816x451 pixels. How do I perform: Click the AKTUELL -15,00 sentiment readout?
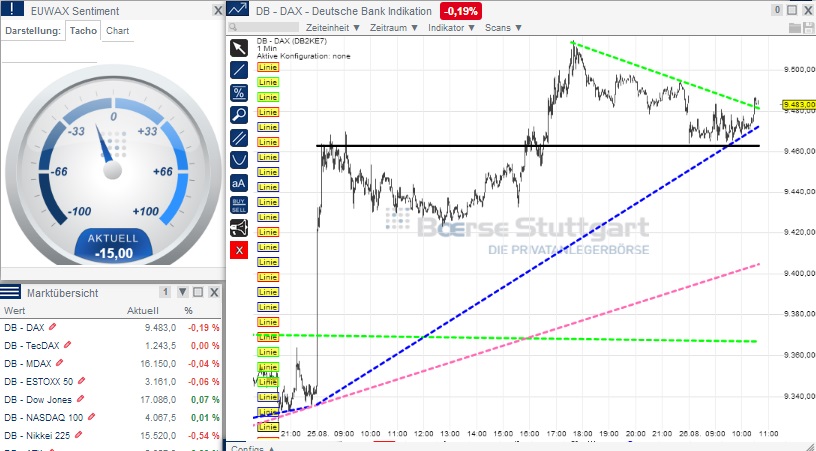coord(113,247)
